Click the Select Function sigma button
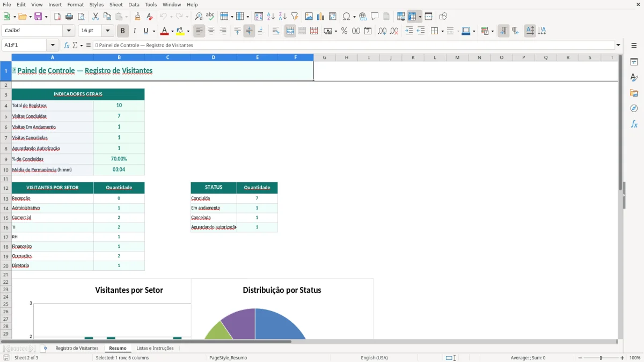This screenshot has height=362, width=644. [x=75, y=45]
